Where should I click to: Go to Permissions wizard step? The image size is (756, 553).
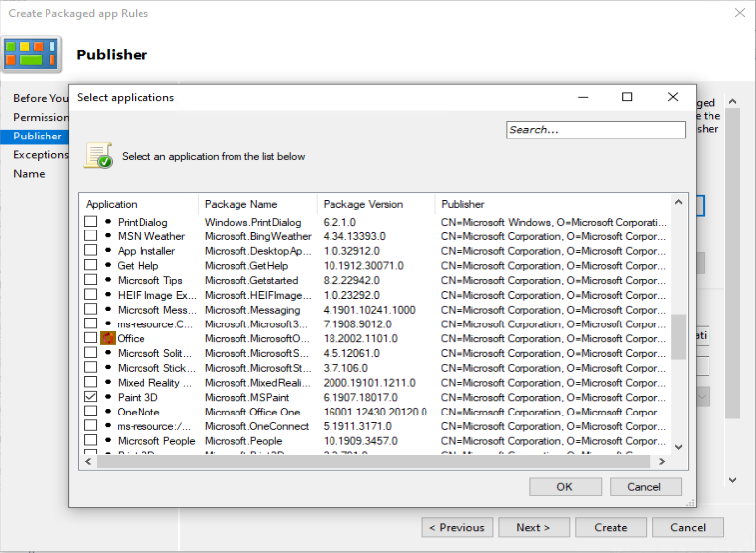[41, 117]
